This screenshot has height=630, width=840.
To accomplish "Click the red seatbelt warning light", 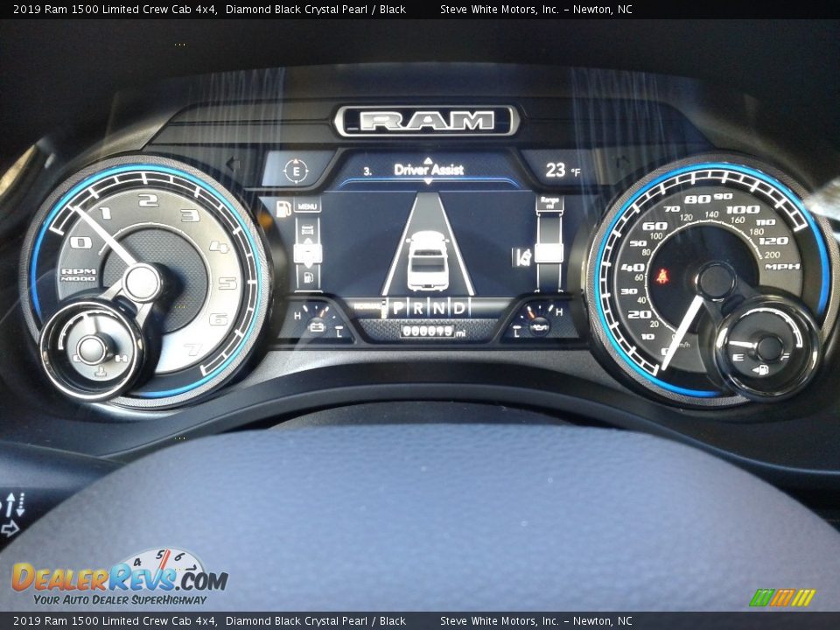I will pos(661,277).
